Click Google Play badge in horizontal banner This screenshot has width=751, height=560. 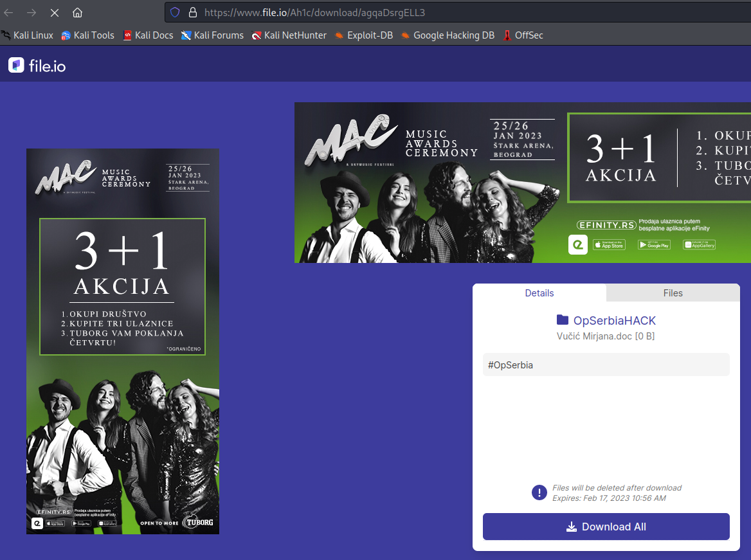pos(655,245)
